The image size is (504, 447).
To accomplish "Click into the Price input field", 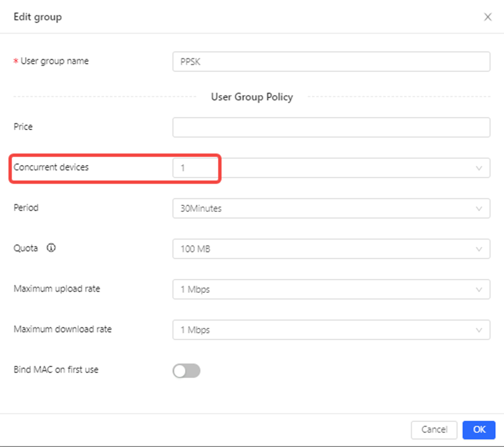I will (x=331, y=127).
